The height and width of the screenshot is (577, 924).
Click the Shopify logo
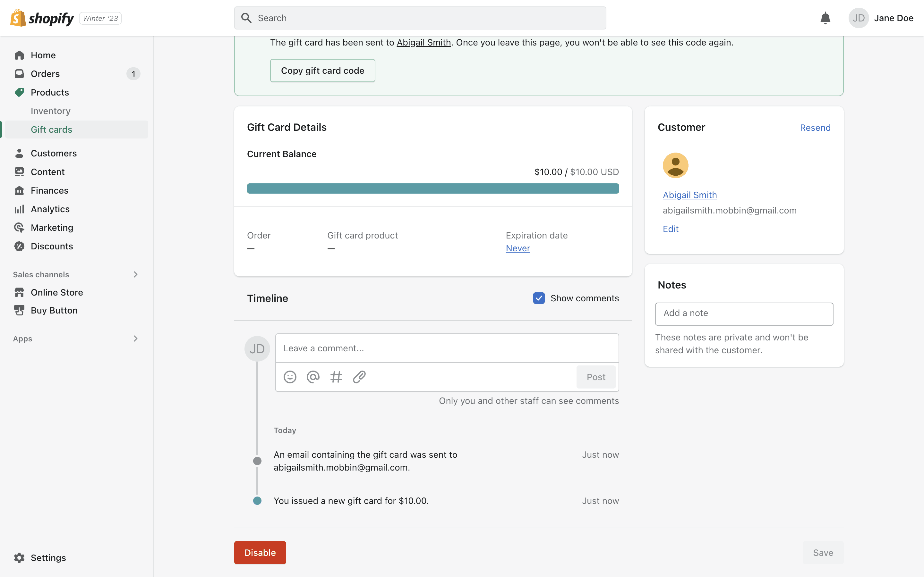42,18
